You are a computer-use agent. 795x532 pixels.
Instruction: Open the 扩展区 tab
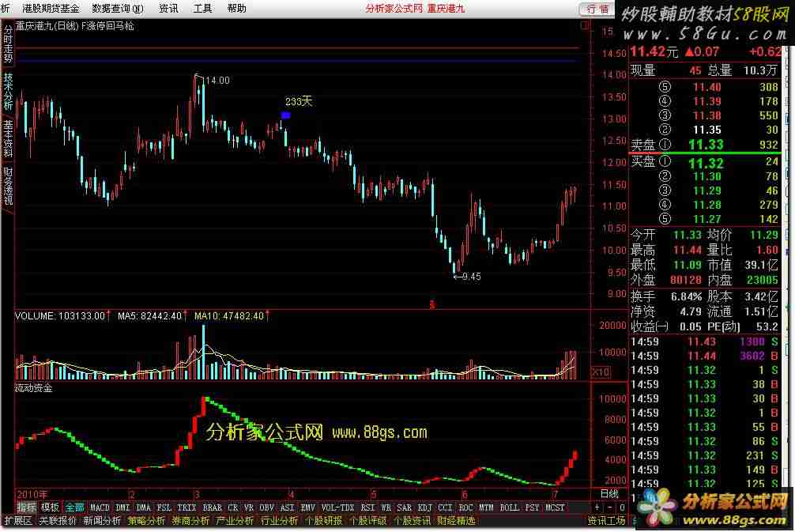pyautogui.click(x=17, y=520)
